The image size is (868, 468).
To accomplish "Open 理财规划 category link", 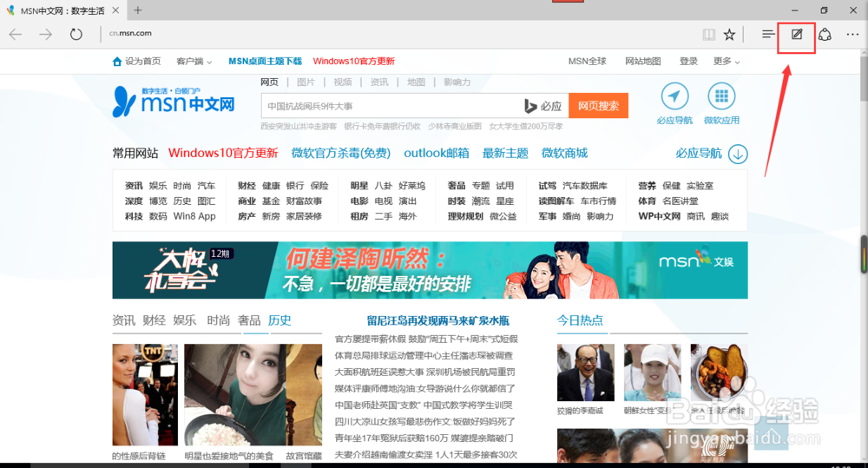I will click(x=465, y=216).
